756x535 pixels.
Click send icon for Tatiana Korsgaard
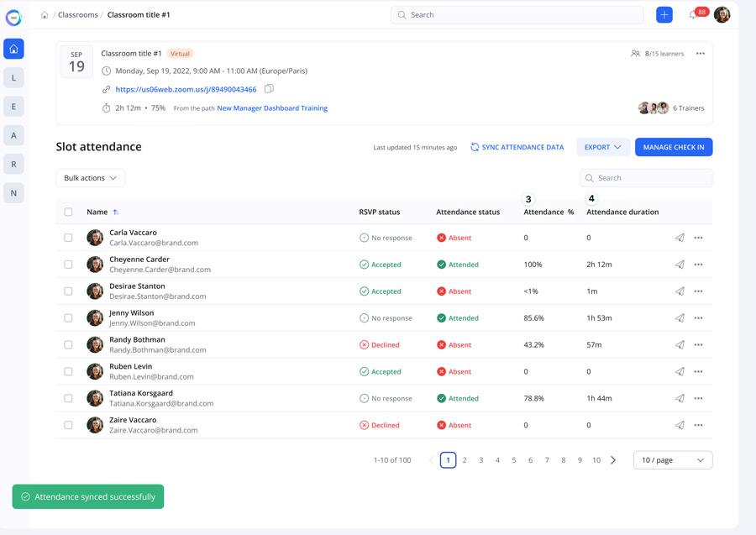point(680,398)
